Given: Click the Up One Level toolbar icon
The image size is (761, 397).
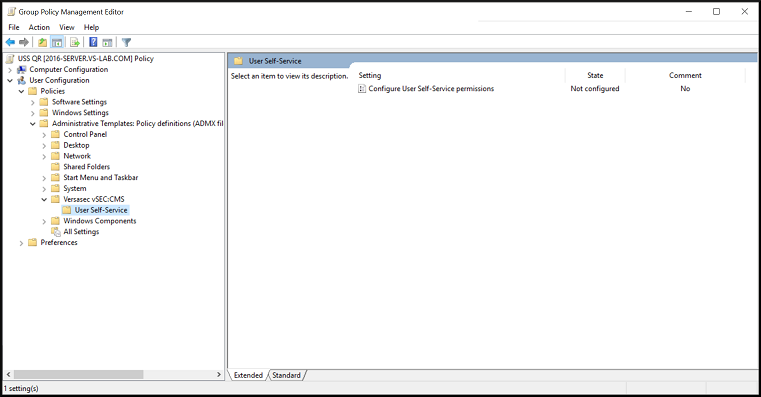Looking at the screenshot, I should coord(43,43).
